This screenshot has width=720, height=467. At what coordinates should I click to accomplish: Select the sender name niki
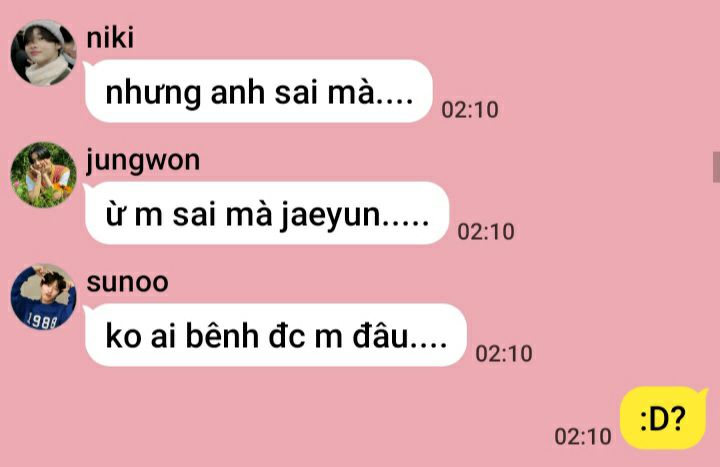point(110,37)
